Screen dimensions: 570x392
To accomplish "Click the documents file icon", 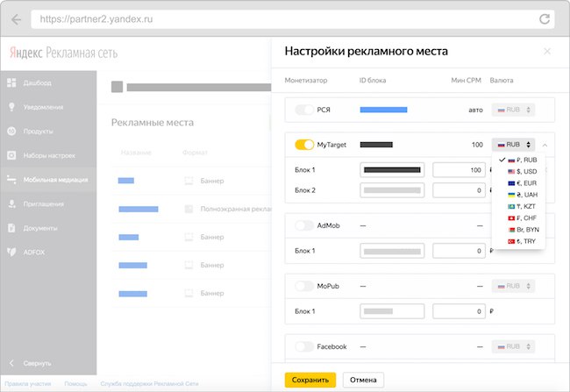I will click(x=11, y=228).
